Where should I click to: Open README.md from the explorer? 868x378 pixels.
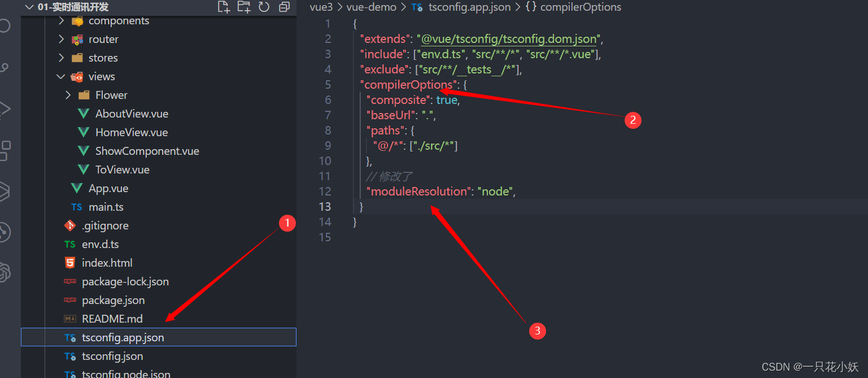point(112,319)
